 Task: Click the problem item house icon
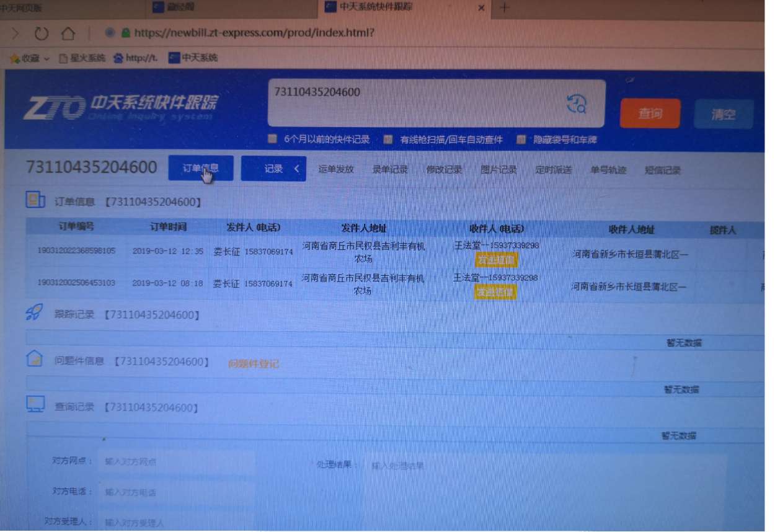(34, 359)
